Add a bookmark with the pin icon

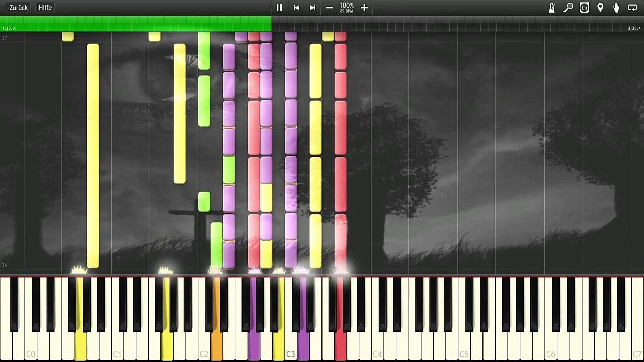click(600, 8)
